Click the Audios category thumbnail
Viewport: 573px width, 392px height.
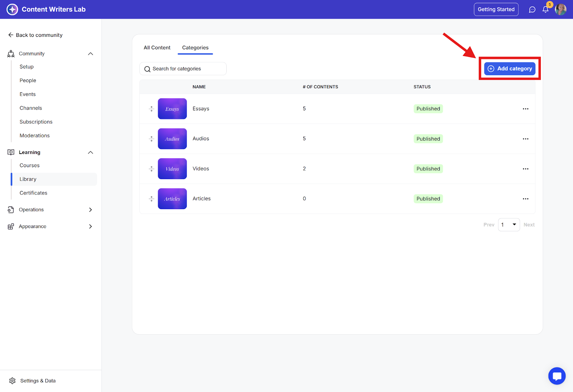[x=172, y=139]
